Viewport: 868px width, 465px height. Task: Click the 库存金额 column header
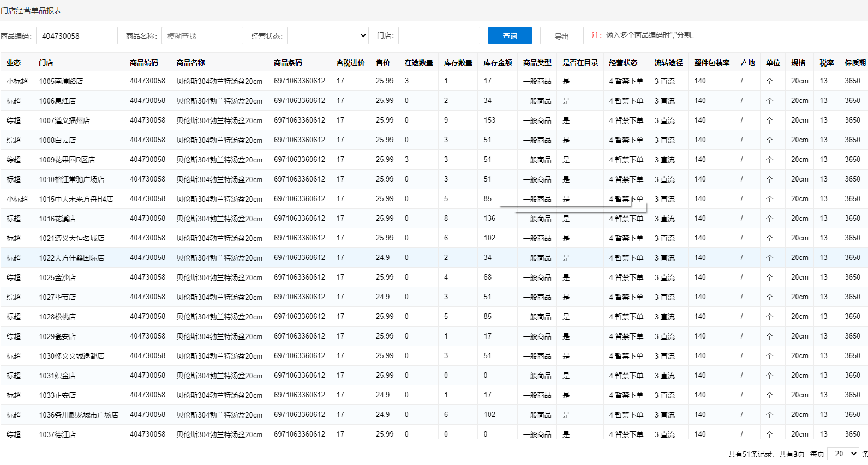[498, 63]
